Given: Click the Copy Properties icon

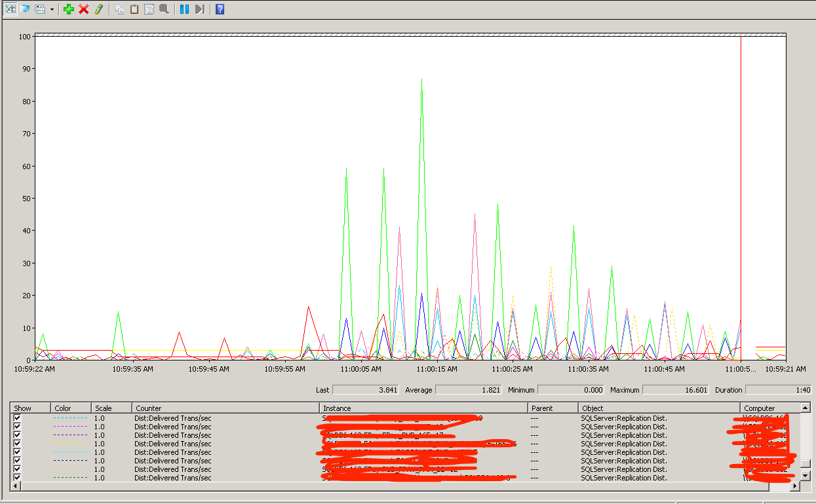Looking at the screenshot, I should pos(119,9).
